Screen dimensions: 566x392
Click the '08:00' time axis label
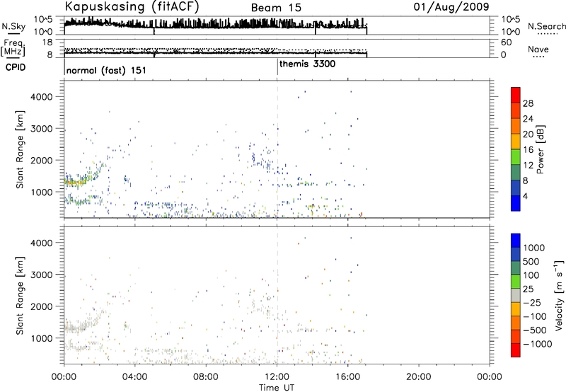click(x=206, y=377)
